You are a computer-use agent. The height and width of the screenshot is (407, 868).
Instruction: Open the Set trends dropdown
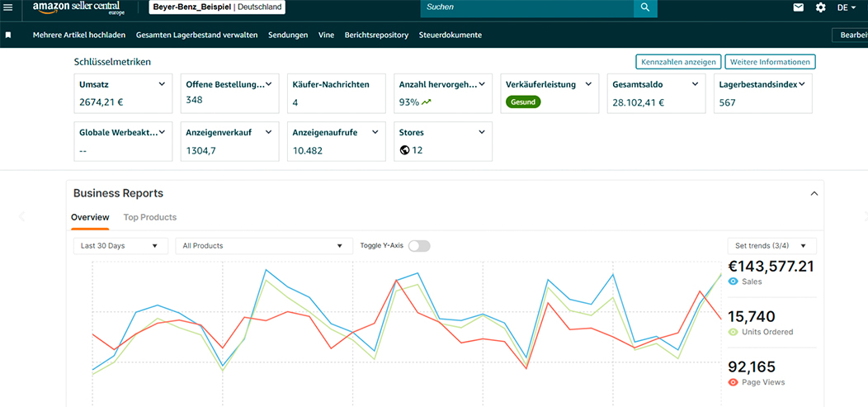[x=771, y=246]
